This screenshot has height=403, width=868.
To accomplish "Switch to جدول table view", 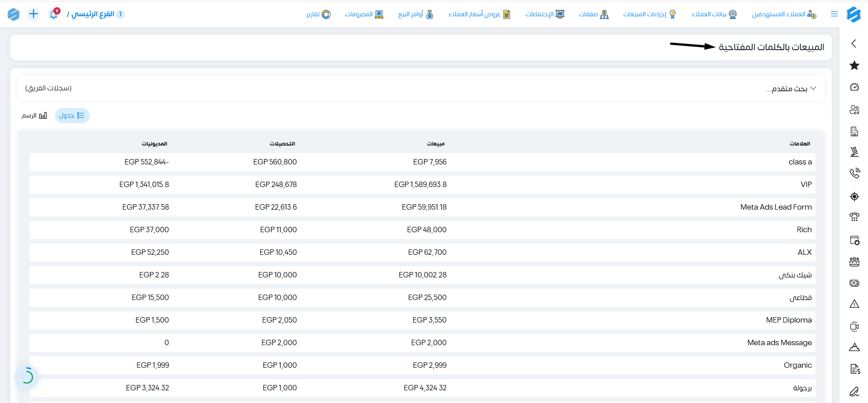I will [x=72, y=116].
